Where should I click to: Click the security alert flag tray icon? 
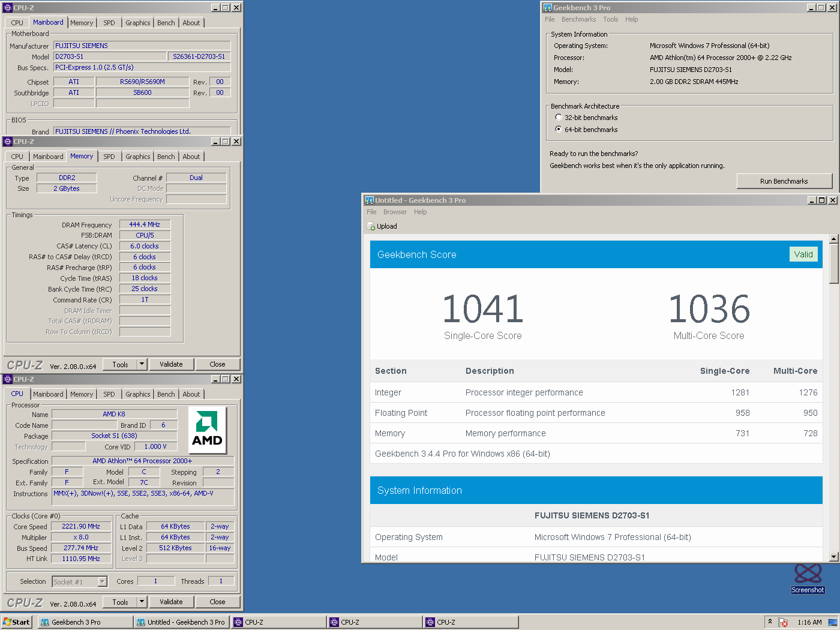pos(783,622)
